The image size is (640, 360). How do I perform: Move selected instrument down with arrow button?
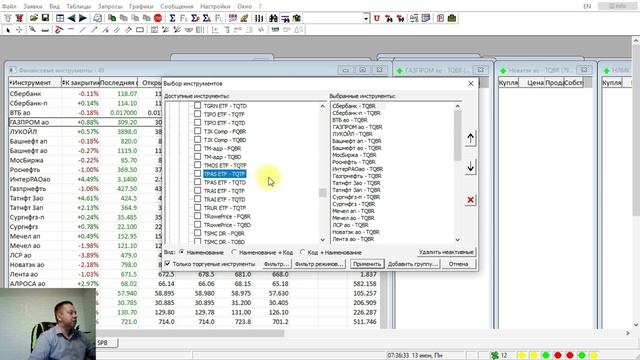point(470,167)
